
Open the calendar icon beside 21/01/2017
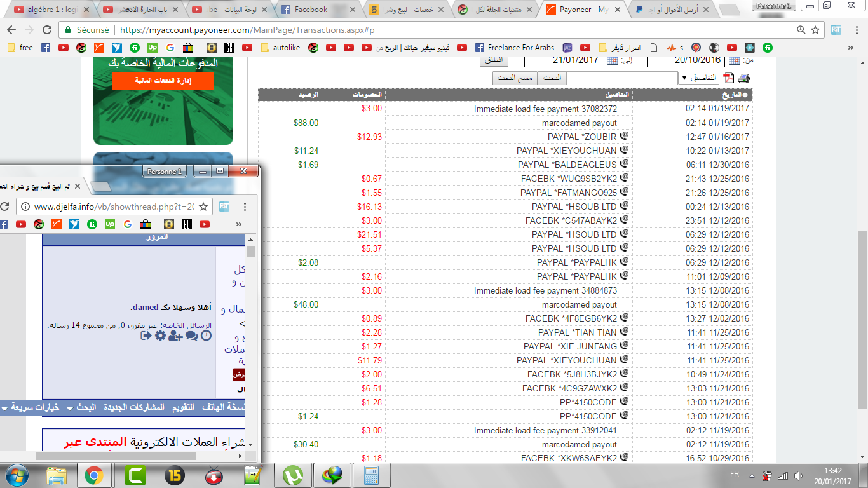[x=613, y=60]
